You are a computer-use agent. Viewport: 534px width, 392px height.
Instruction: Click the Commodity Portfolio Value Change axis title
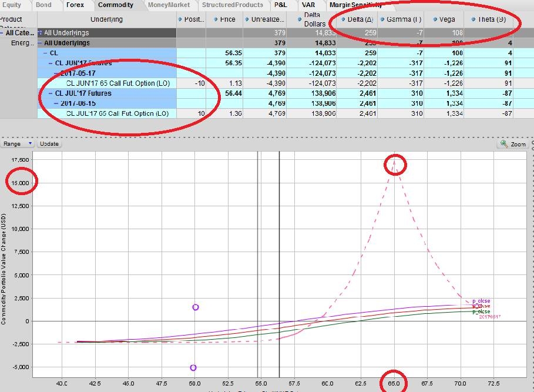pyautogui.click(x=4, y=269)
